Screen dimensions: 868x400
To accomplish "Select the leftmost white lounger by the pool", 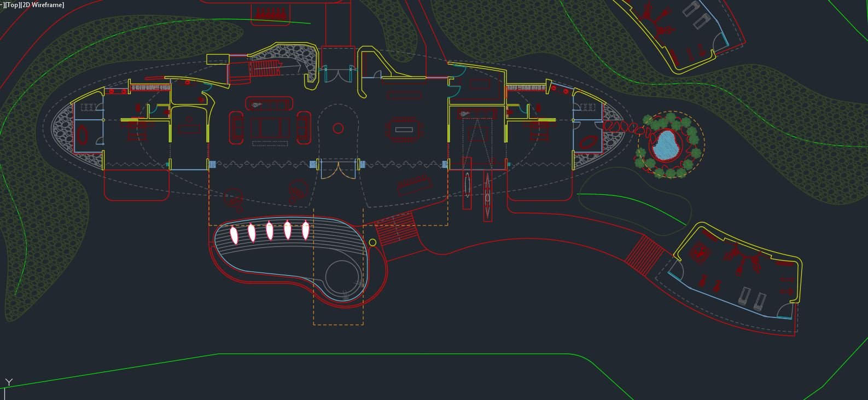I will click(234, 234).
